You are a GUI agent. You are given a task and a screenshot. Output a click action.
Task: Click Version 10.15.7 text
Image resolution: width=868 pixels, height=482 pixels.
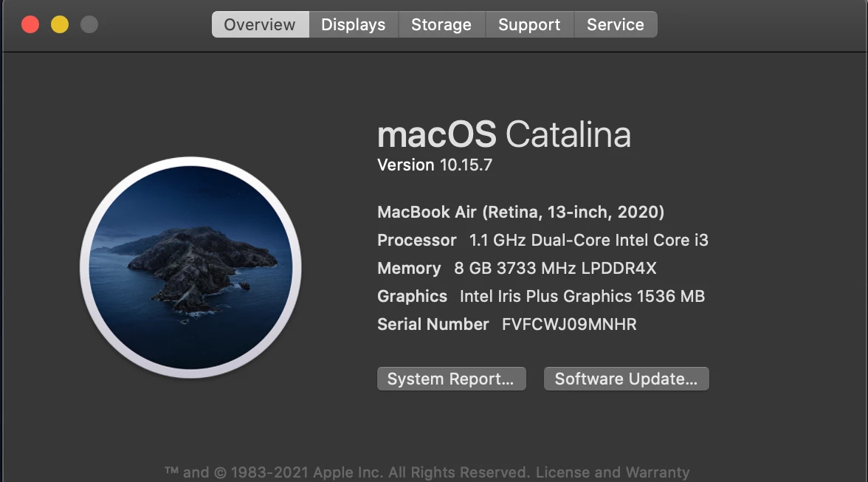435,165
